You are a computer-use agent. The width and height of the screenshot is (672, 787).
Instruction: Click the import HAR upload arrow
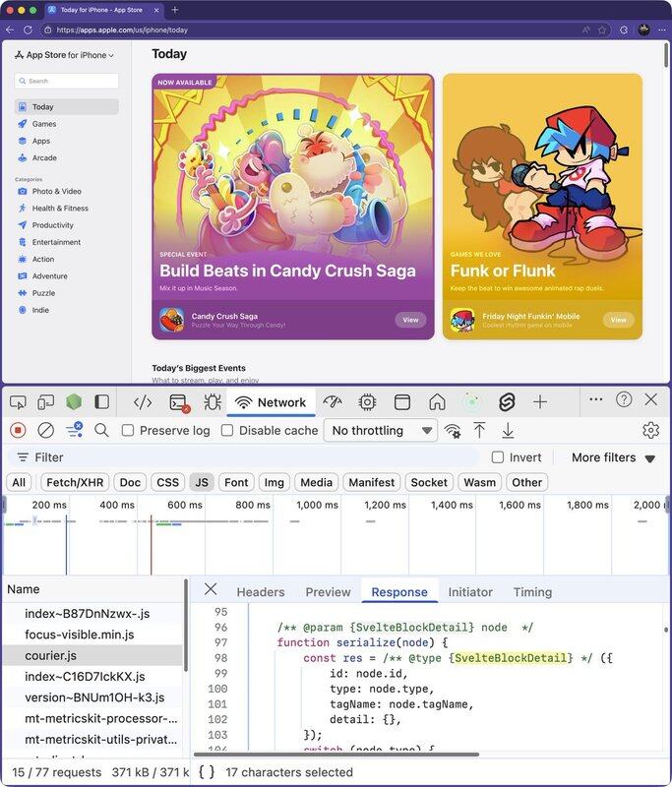point(479,430)
